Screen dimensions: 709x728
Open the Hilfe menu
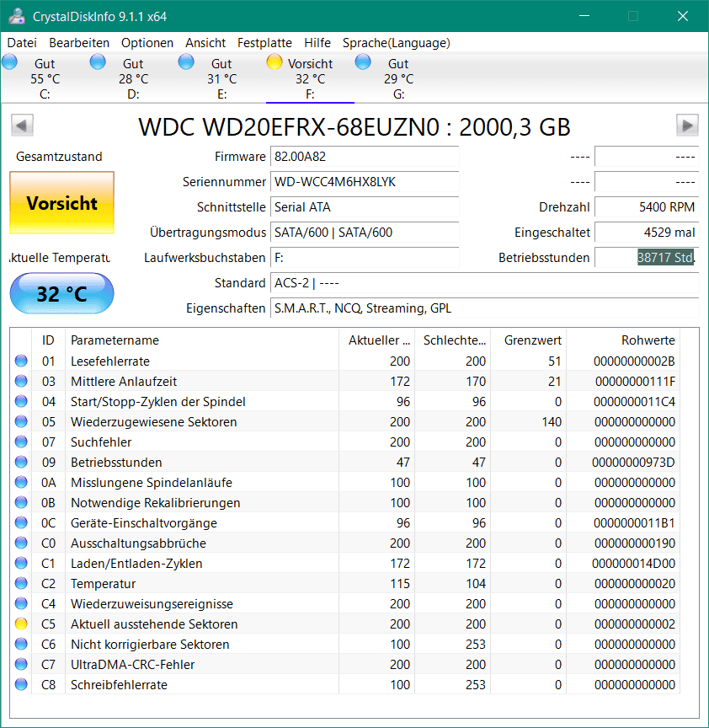[x=317, y=43]
